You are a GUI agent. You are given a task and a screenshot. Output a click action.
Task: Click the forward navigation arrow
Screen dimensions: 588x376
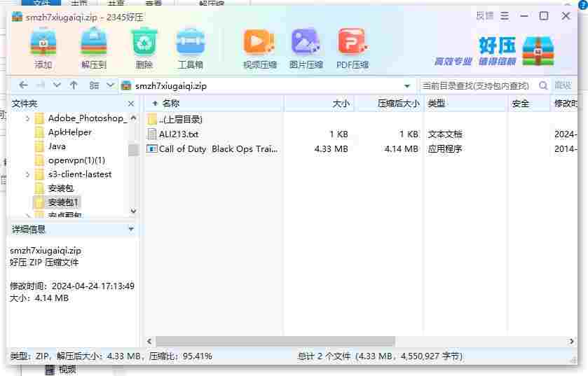pyautogui.click(x=41, y=85)
